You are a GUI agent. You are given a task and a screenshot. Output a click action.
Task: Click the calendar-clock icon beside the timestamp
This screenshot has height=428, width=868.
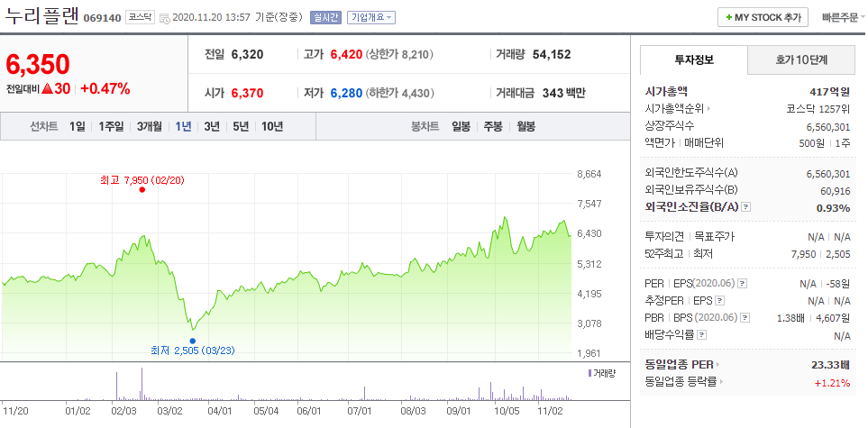[x=164, y=18]
